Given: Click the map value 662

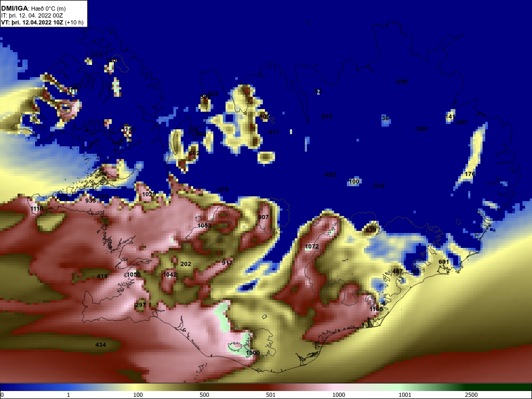Looking at the screenshot, I should click(194, 153).
